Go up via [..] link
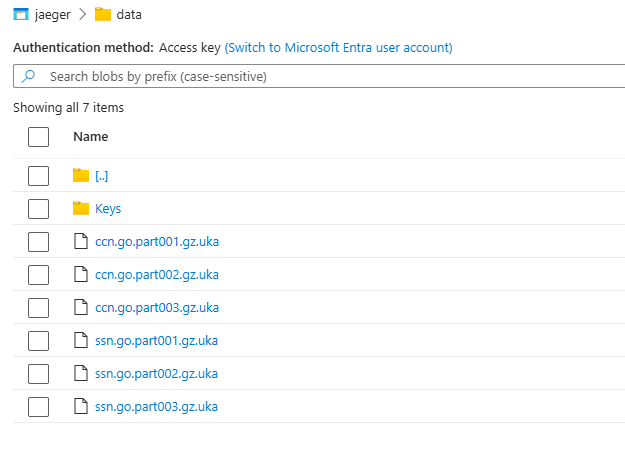 (x=101, y=176)
